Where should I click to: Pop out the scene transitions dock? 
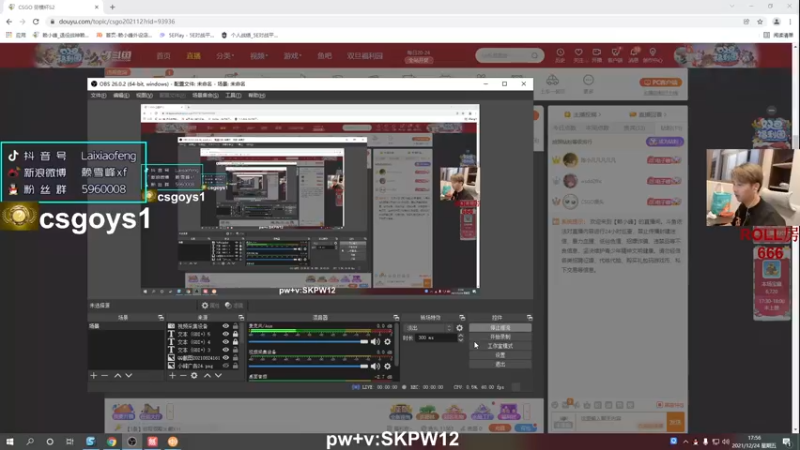(462, 317)
